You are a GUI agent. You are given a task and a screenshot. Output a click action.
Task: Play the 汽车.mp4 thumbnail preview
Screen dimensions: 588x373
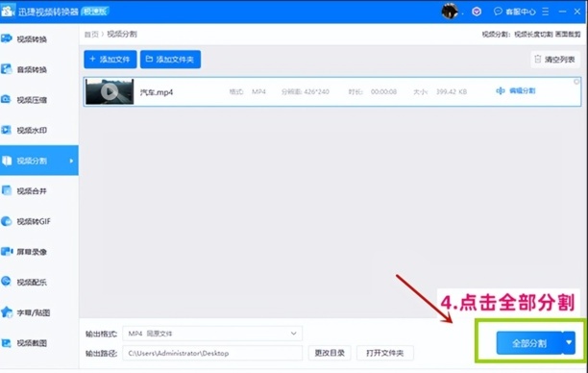(110, 91)
